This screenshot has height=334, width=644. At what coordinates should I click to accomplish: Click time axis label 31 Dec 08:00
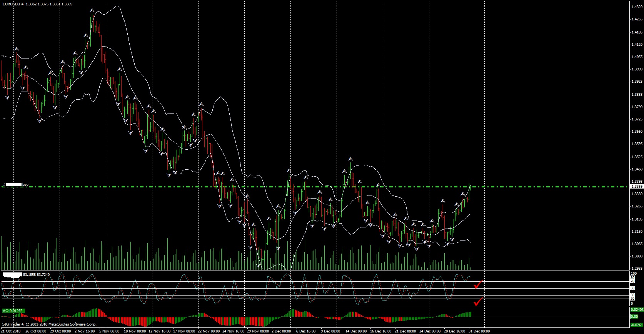coord(479,331)
